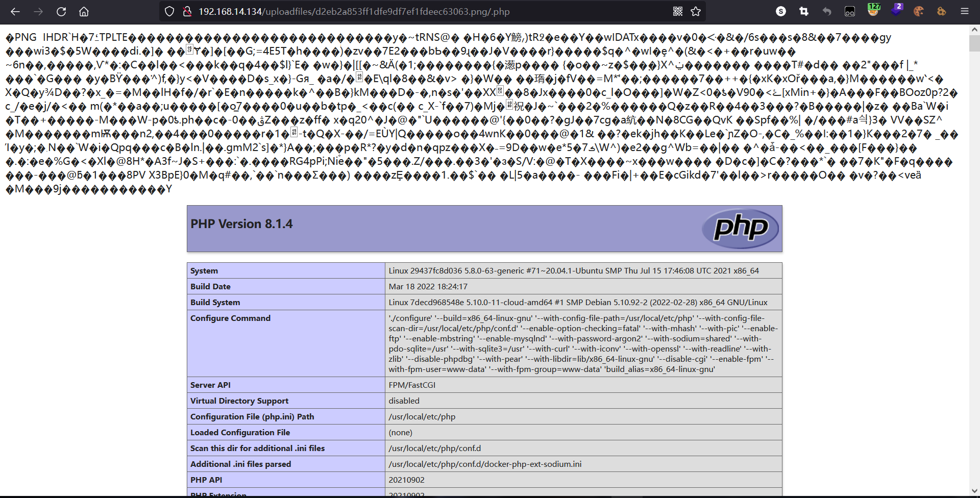Go back to the previous page
980x498 pixels.
[x=15, y=11]
